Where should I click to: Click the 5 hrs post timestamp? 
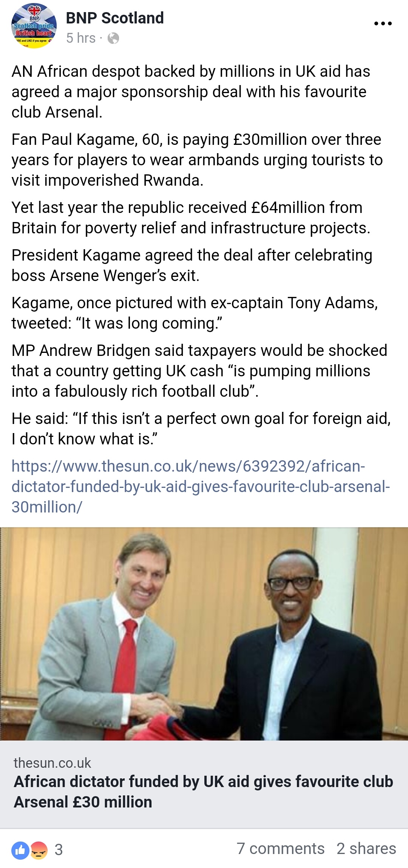point(81,38)
